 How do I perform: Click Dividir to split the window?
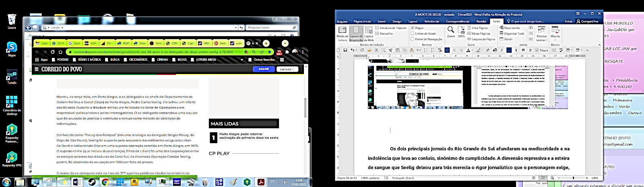coord(506,39)
